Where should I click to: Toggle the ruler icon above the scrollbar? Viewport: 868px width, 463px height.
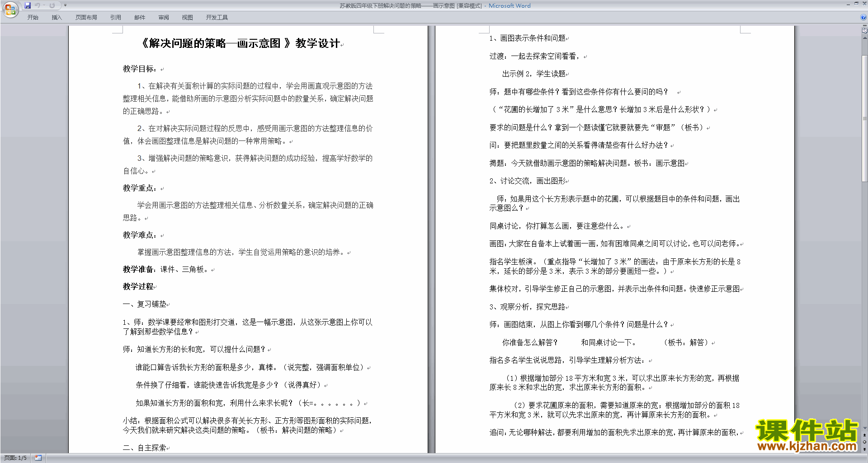pyautogui.click(x=864, y=31)
